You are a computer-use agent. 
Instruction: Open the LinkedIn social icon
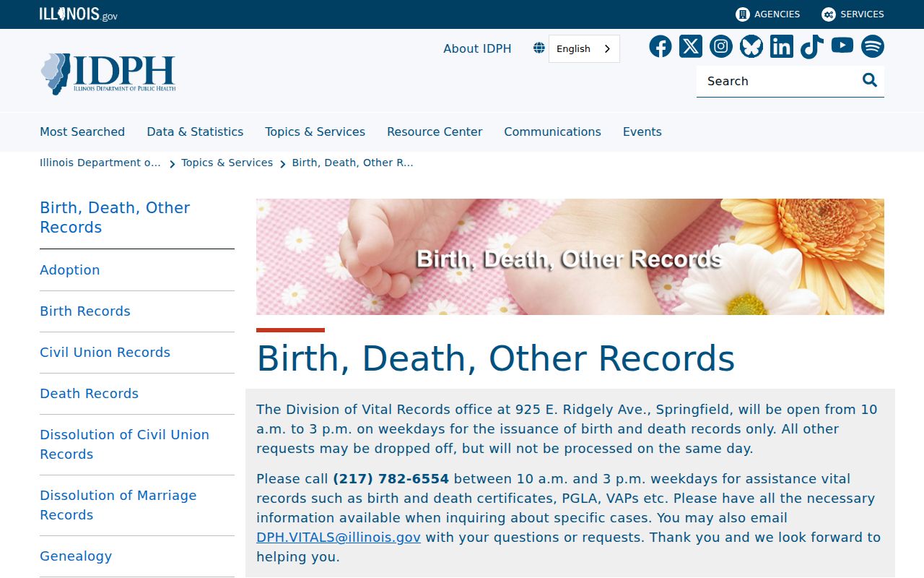pos(782,46)
